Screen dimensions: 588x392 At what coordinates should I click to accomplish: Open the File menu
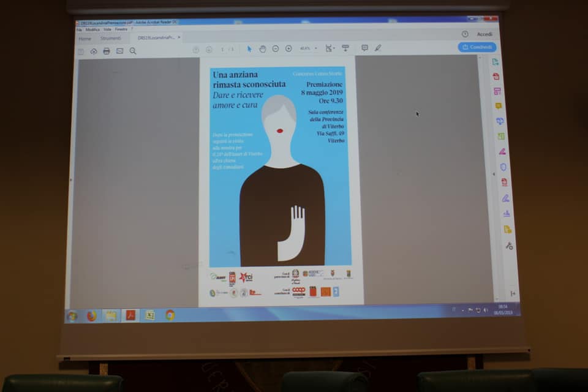pyautogui.click(x=79, y=29)
